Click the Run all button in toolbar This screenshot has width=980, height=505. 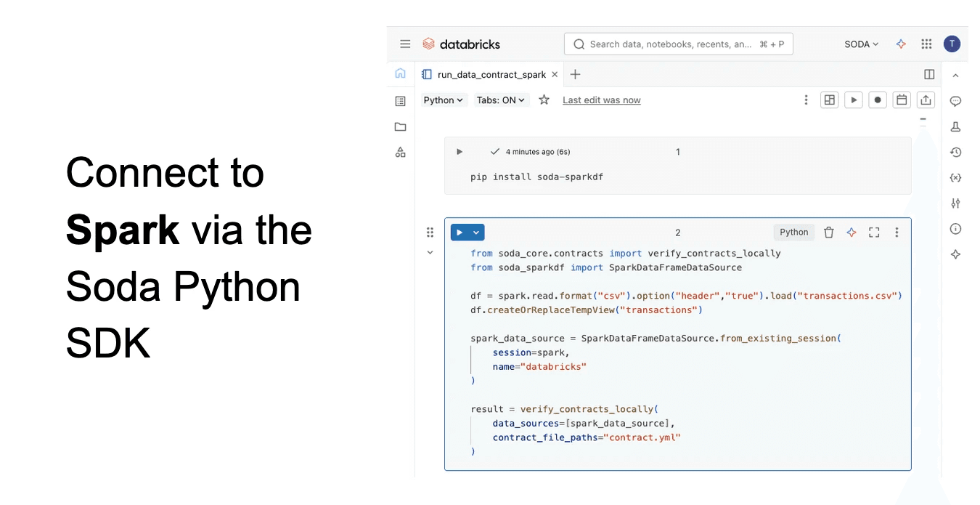854,100
